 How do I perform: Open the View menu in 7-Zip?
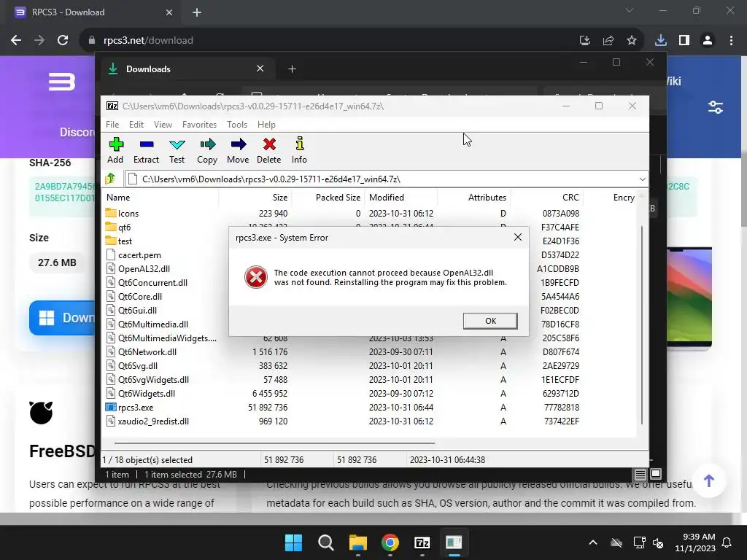[163, 124]
